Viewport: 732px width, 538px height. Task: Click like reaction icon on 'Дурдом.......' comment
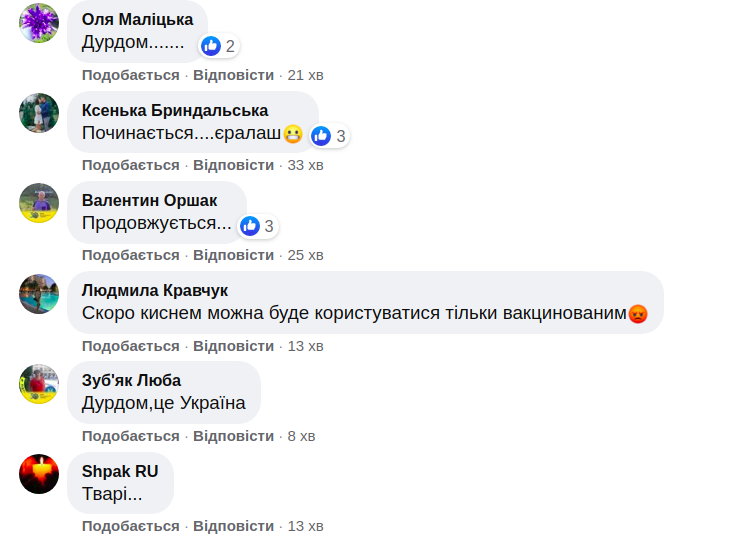pos(211,46)
